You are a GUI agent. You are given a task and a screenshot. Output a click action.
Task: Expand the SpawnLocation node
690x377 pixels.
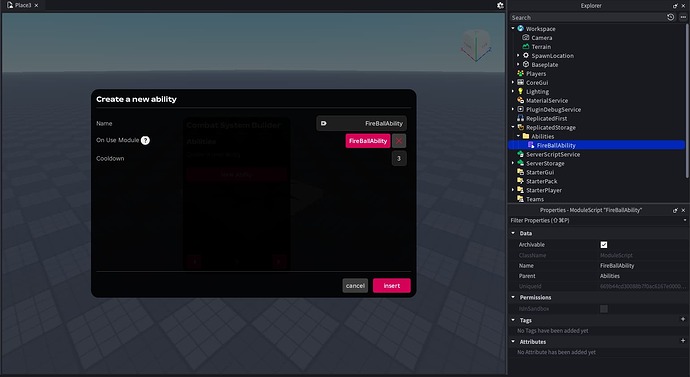(518, 55)
